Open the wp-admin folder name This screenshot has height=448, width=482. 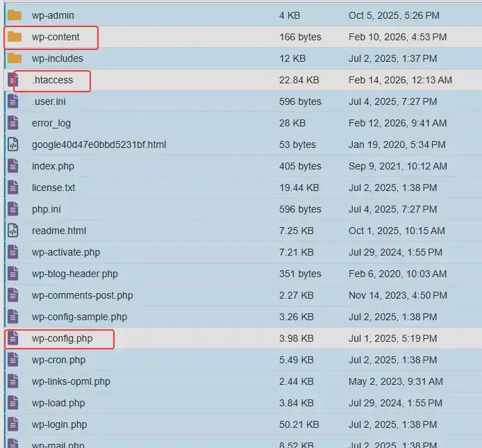[x=53, y=15]
